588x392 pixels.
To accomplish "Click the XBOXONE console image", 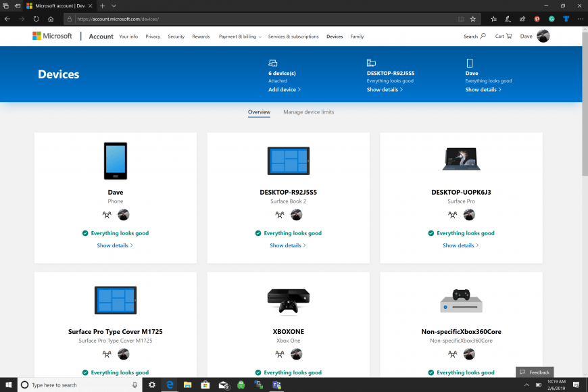I will (x=289, y=301).
